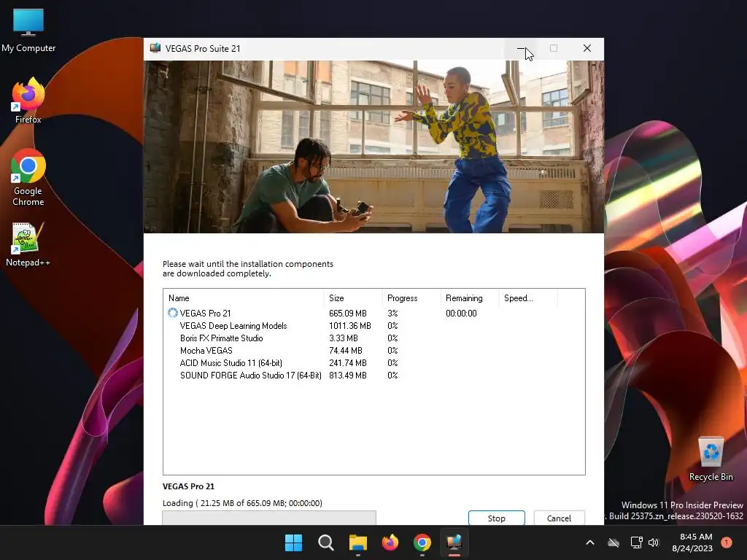This screenshot has width=747, height=560.
Task: Click the 1011.36 MB size value
Action: click(x=349, y=326)
